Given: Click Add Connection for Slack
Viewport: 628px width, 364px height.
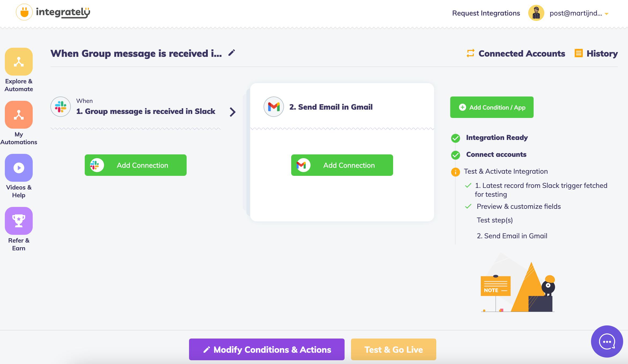Looking at the screenshot, I should tap(136, 165).
